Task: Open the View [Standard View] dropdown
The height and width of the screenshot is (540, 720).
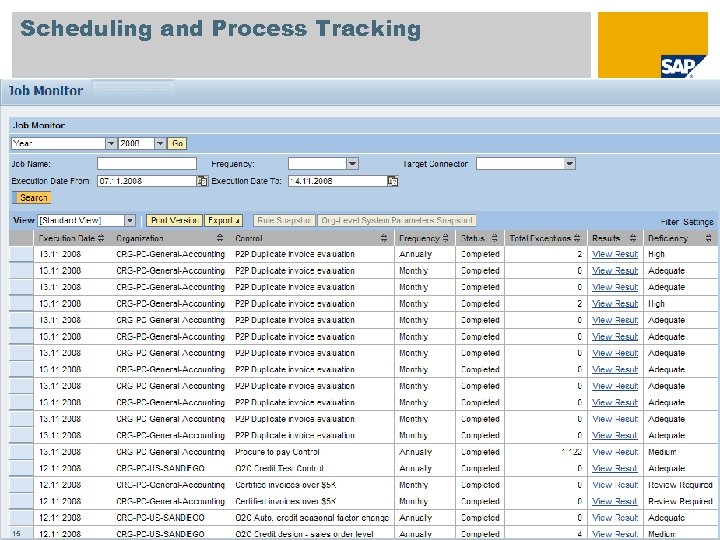Action: click(x=130, y=221)
